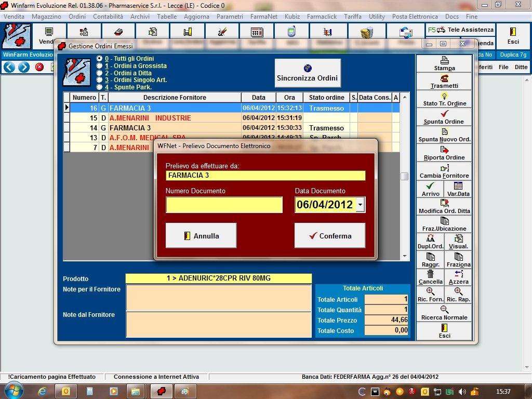Open Var.Data calendar button
532x399 pixels.
pos(458,189)
